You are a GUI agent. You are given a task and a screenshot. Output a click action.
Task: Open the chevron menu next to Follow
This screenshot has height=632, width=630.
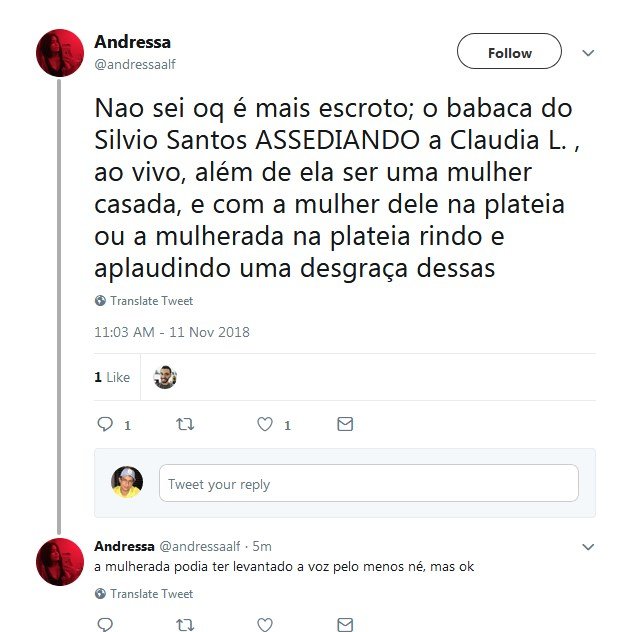588,53
